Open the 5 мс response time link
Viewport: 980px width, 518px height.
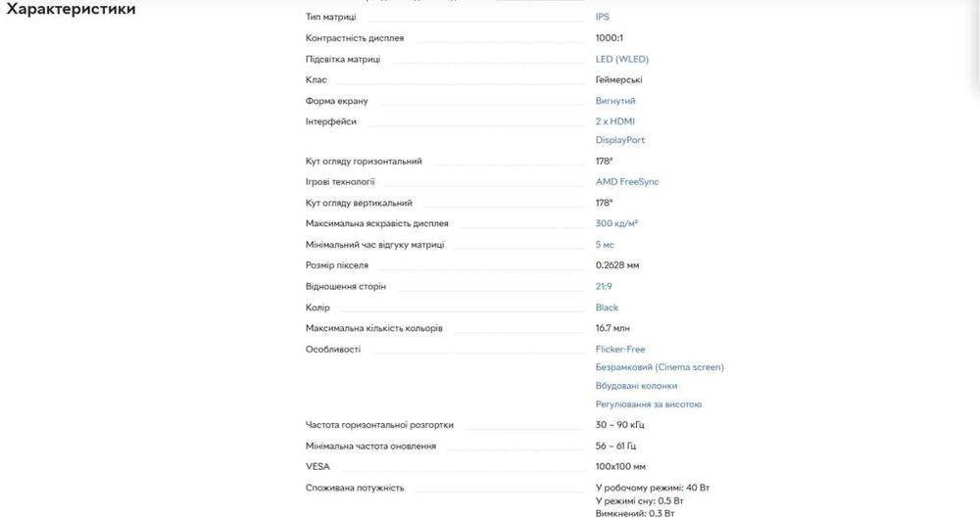[x=605, y=245]
